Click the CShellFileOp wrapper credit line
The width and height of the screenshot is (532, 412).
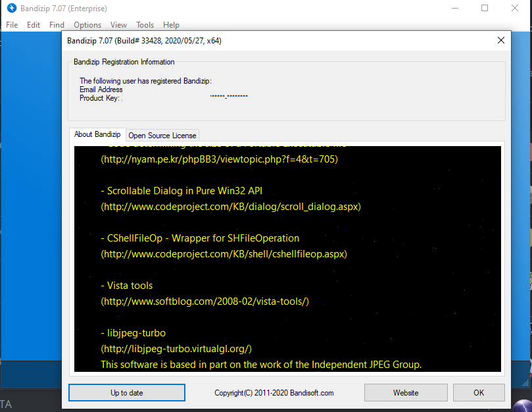coord(200,238)
